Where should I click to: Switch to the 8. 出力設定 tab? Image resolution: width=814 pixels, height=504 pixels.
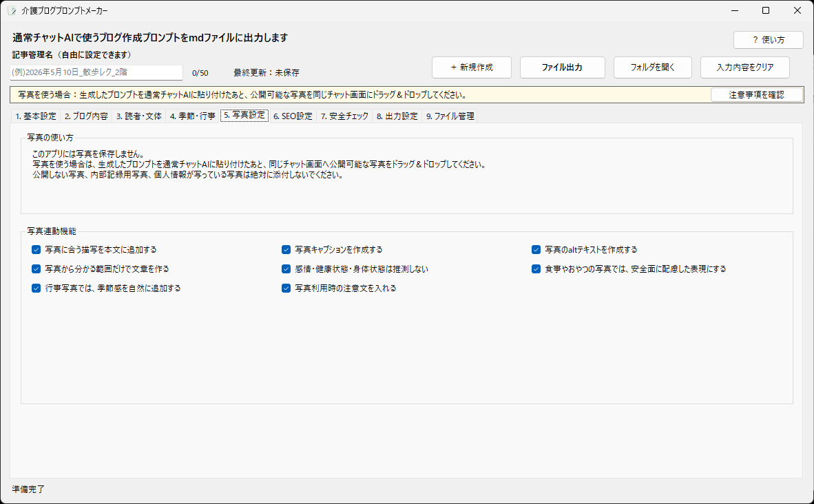pyautogui.click(x=397, y=116)
